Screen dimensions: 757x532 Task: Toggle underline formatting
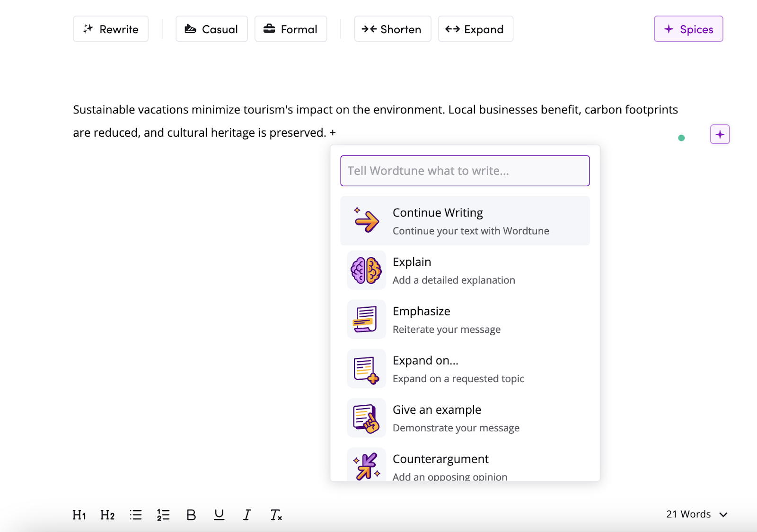(219, 515)
